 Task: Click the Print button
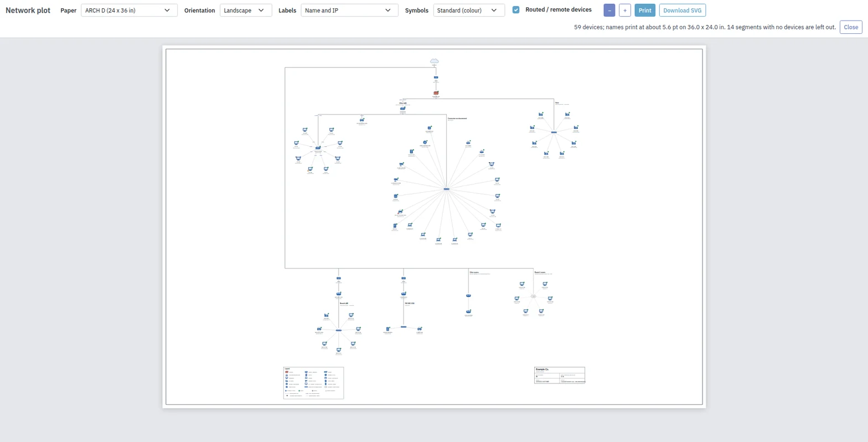(x=645, y=11)
